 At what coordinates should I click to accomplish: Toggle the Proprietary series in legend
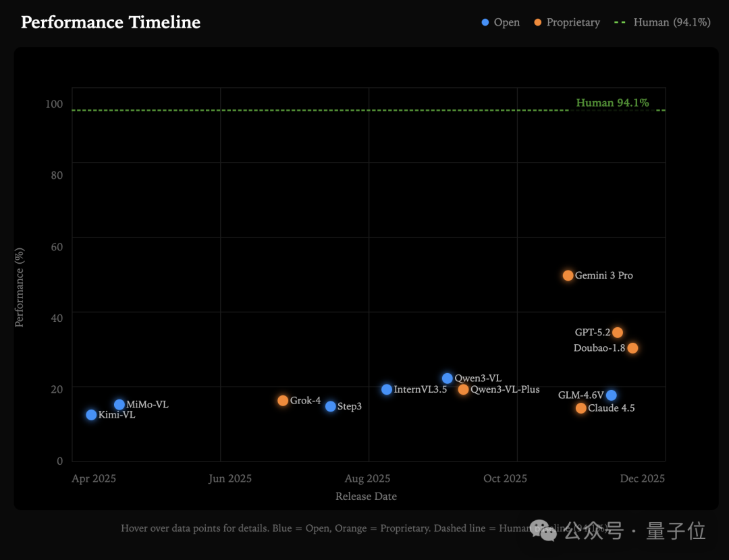pyautogui.click(x=567, y=22)
